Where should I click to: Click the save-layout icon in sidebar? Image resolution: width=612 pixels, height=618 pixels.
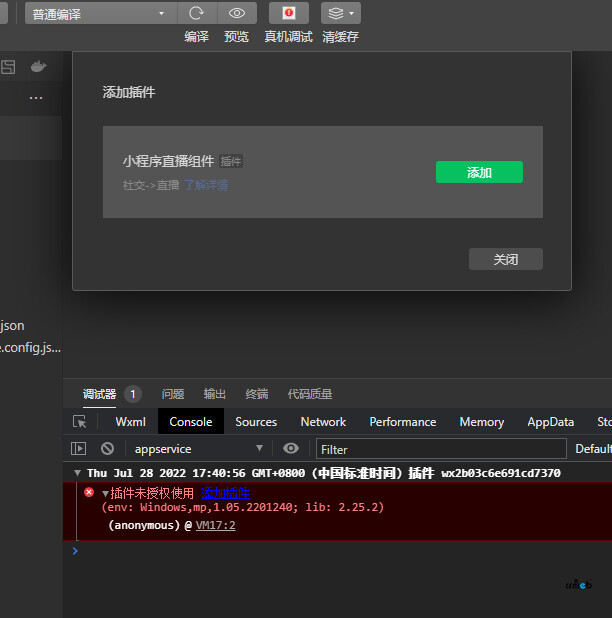click(x=8, y=67)
